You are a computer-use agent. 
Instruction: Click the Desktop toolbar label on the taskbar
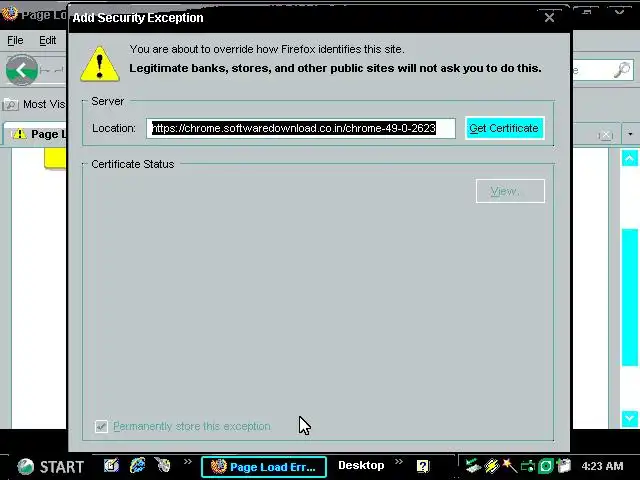(361, 465)
